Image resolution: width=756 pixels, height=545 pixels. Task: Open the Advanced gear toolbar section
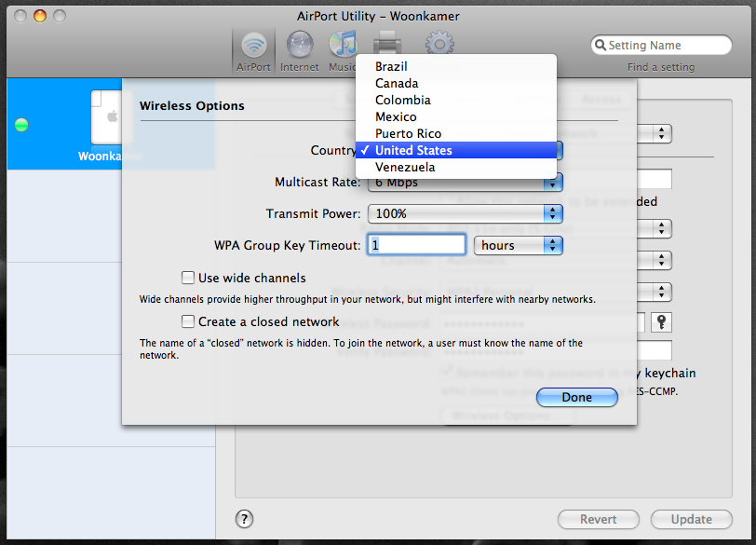(439, 44)
